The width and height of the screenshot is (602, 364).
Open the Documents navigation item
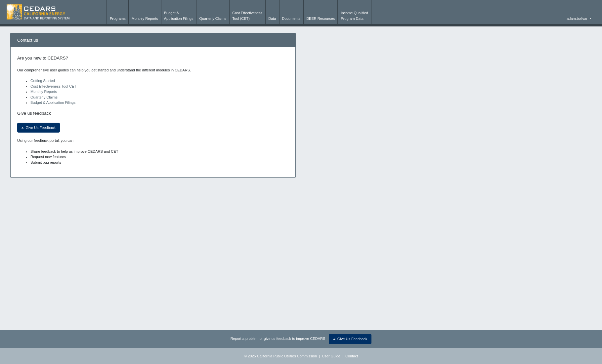click(291, 19)
